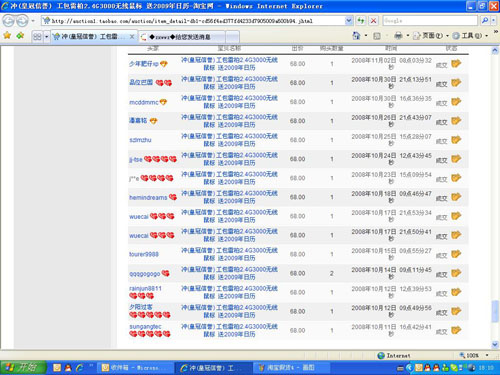Image resolution: width=500 pixels, height=375 pixels.
Task: Select date 2008年10月14日 in qqqgogogo row
Action: (x=374, y=270)
